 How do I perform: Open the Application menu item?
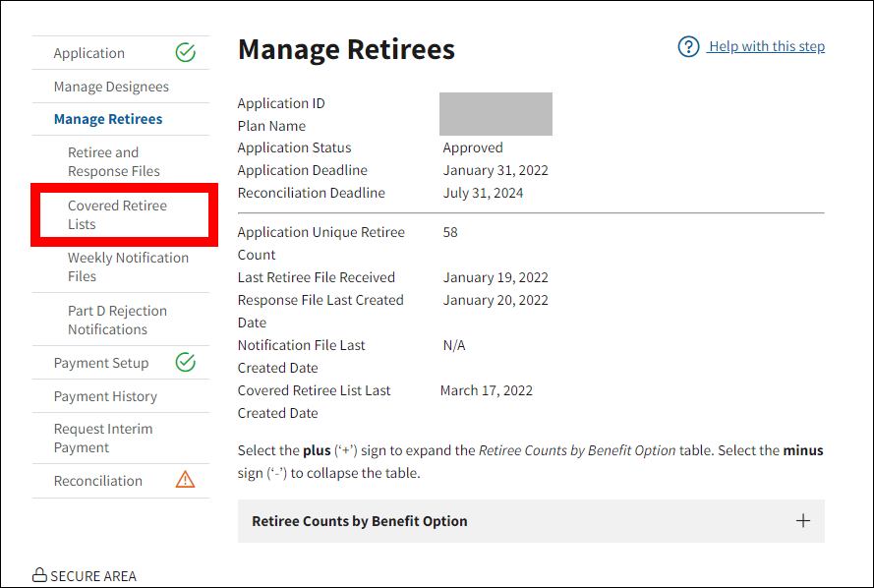coord(89,53)
